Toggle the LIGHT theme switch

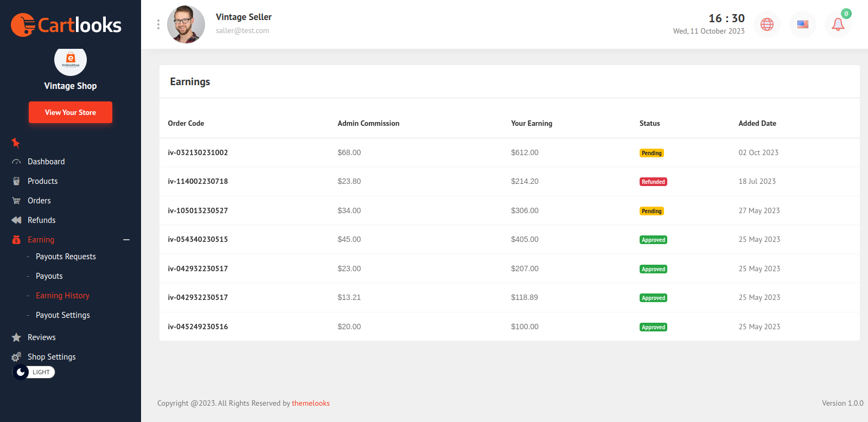(34, 372)
